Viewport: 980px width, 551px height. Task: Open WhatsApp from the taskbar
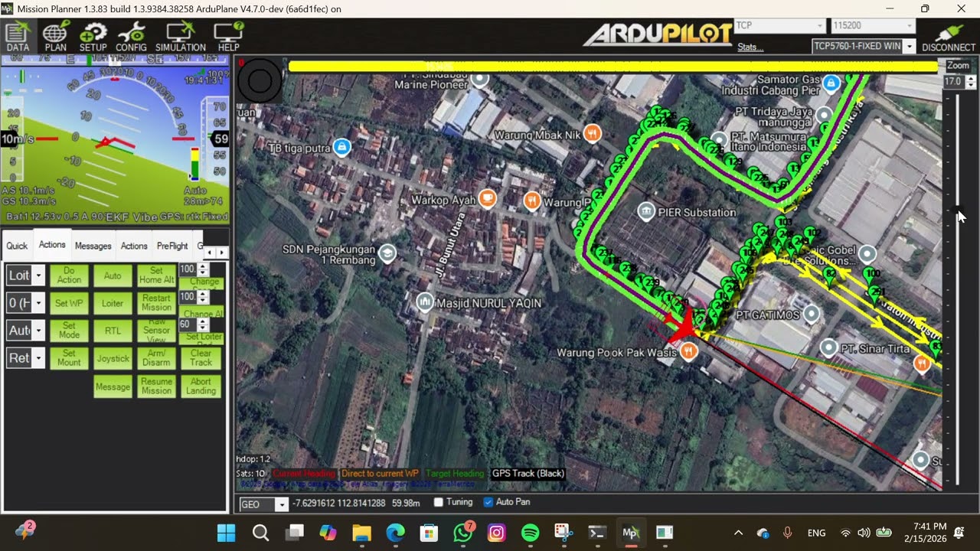(462, 533)
